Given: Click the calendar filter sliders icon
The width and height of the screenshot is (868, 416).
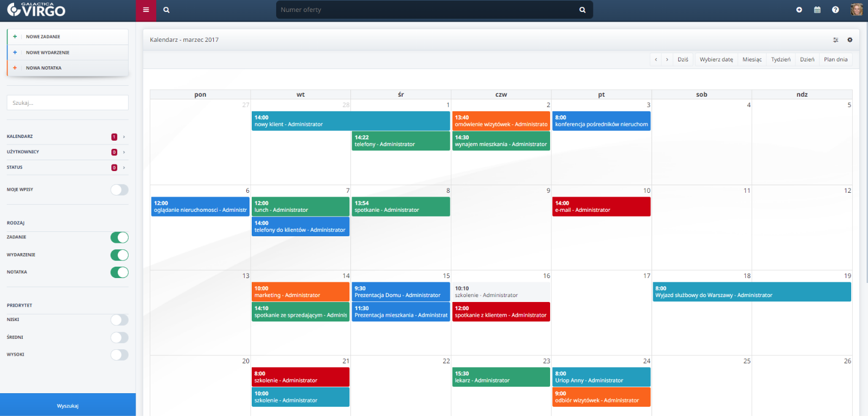Looking at the screenshot, I should coord(835,40).
